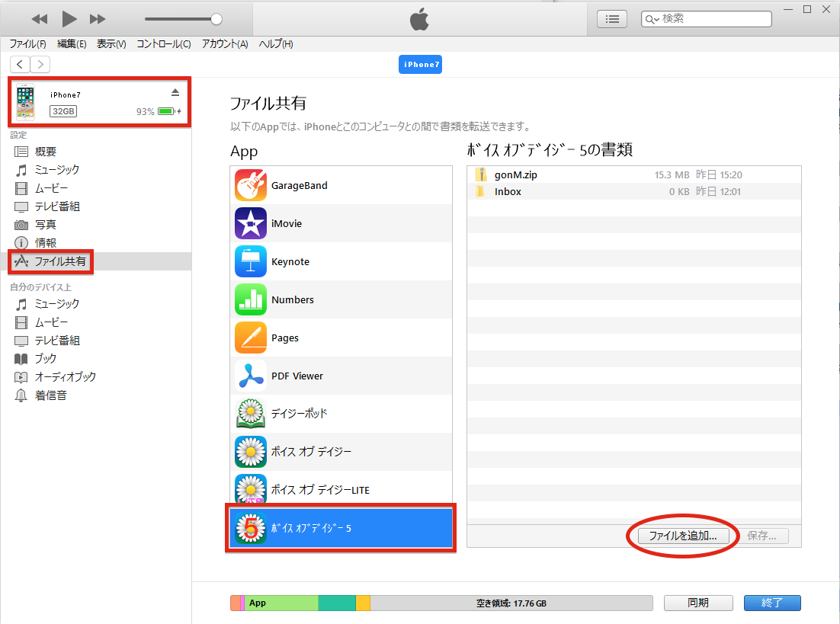
Task: Open the ヘルプ(H) menu
Action: click(276, 44)
